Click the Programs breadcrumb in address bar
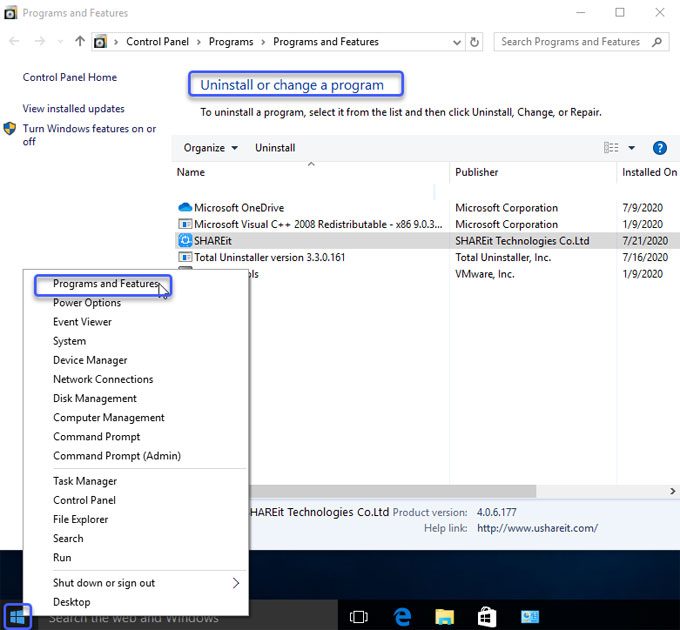Image resolution: width=680 pixels, height=630 pixels. pos(231,42)
